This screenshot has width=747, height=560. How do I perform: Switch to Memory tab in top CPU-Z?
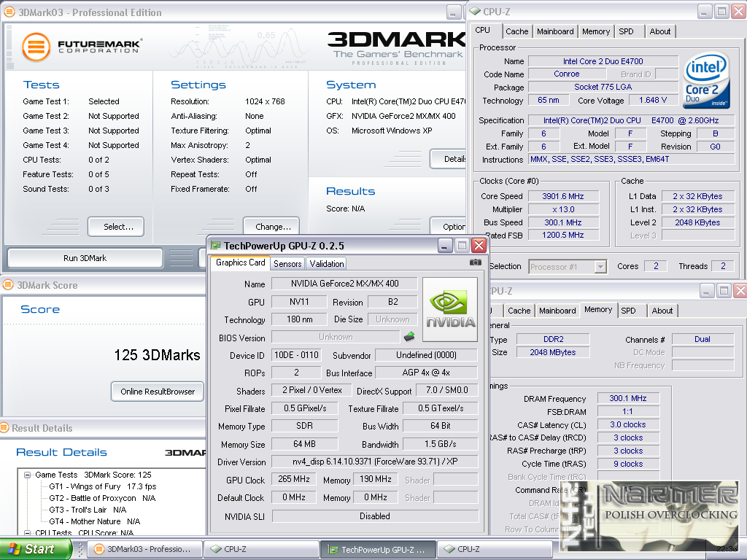595,31
